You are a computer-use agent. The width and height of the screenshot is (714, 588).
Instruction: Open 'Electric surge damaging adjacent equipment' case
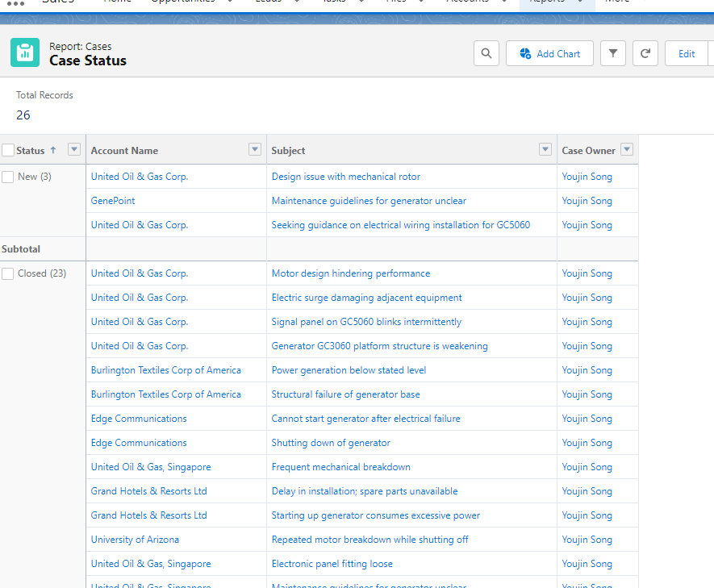tap(366, 298)
